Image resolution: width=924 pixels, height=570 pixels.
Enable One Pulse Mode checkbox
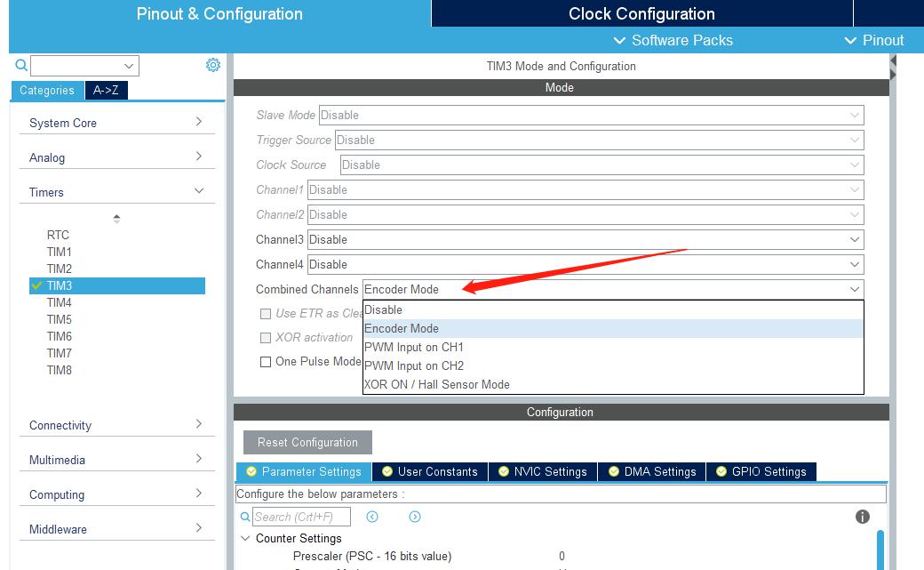(266, 362)
